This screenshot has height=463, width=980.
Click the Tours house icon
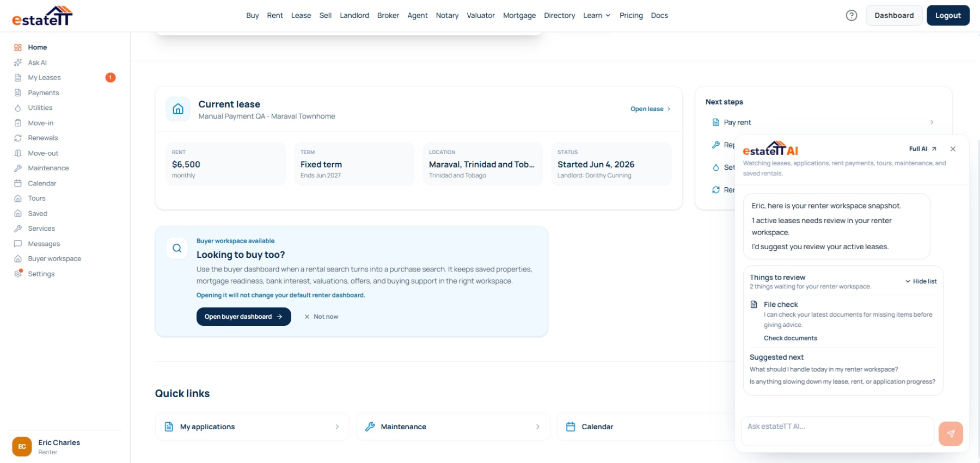pyautogui.click(x=18, y=199)
